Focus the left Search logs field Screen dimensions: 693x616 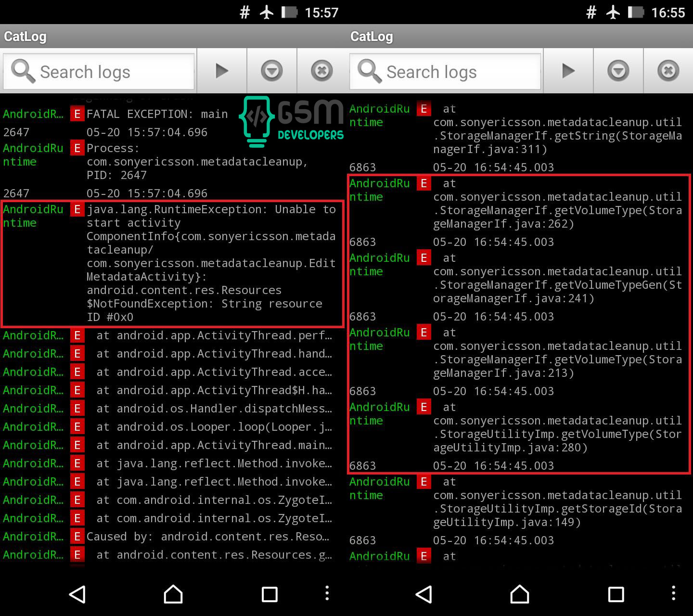[99, 72]
